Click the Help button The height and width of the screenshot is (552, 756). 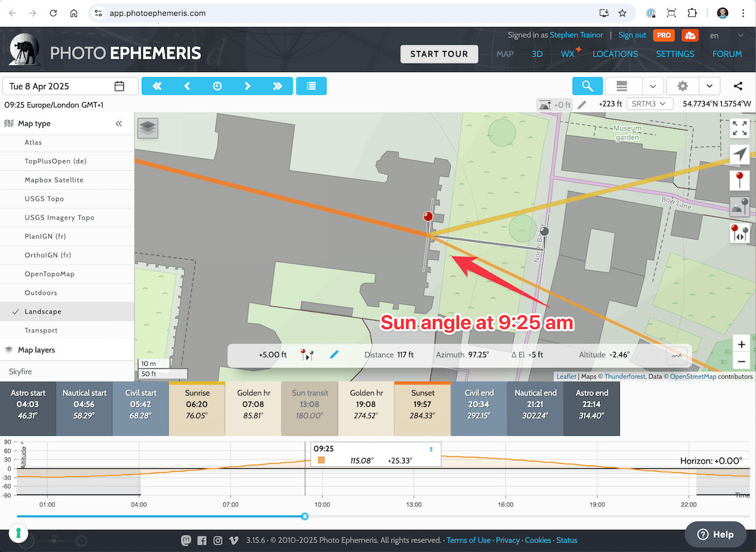tap(716, 534)
